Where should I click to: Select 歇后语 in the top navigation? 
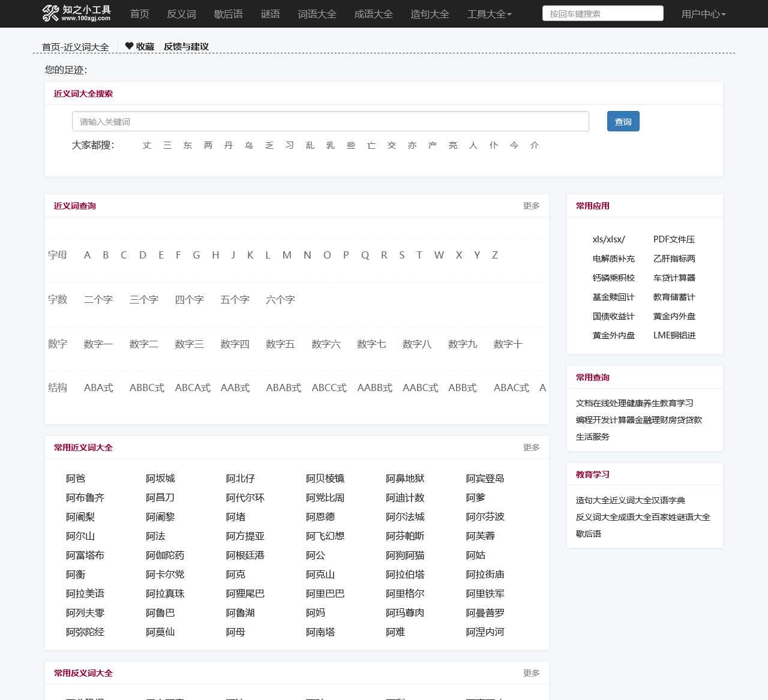point(228,14)
